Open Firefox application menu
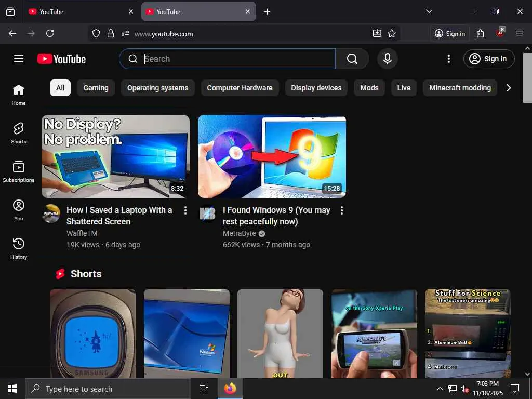This screenshot has height=399, width=532. [520, 33]
